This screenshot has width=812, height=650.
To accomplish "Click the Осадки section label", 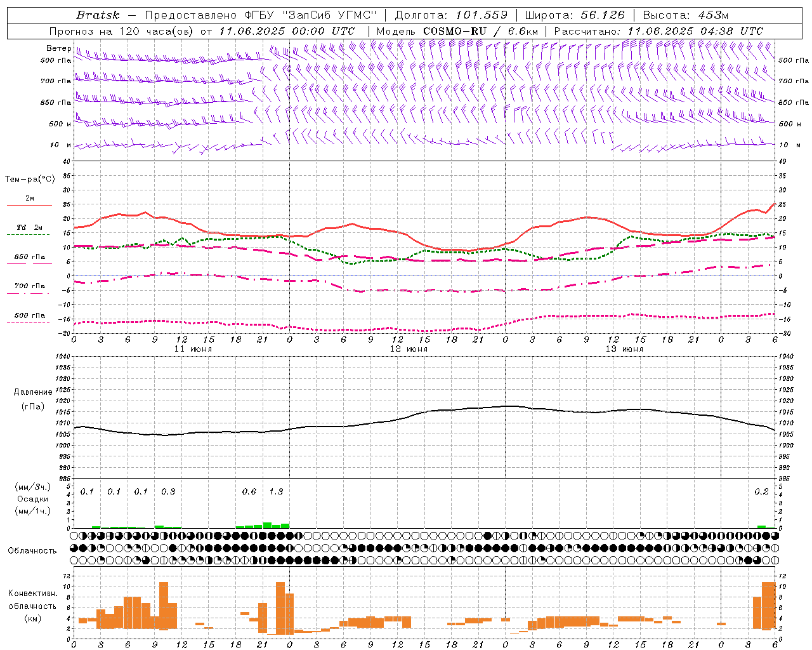I will 32,499.
